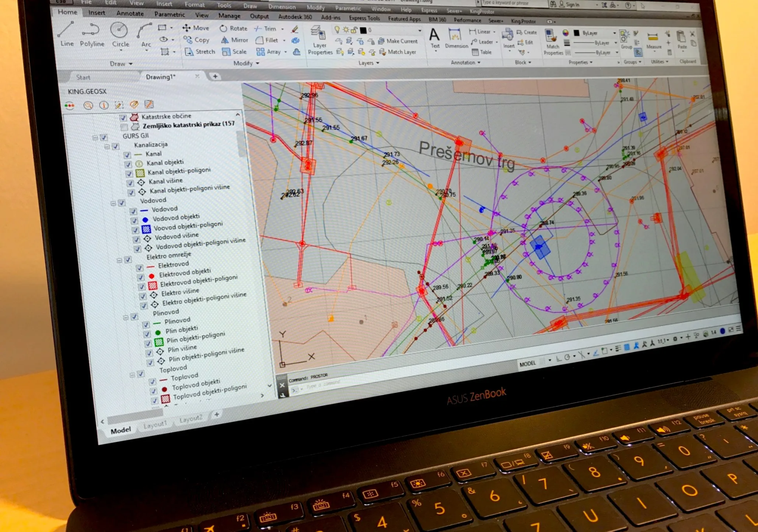Image resolution: width=758 pixels, height=532 pixels.
Task: Enable Zemljiško katastrski prikaz checkbox
Action: 124,127
